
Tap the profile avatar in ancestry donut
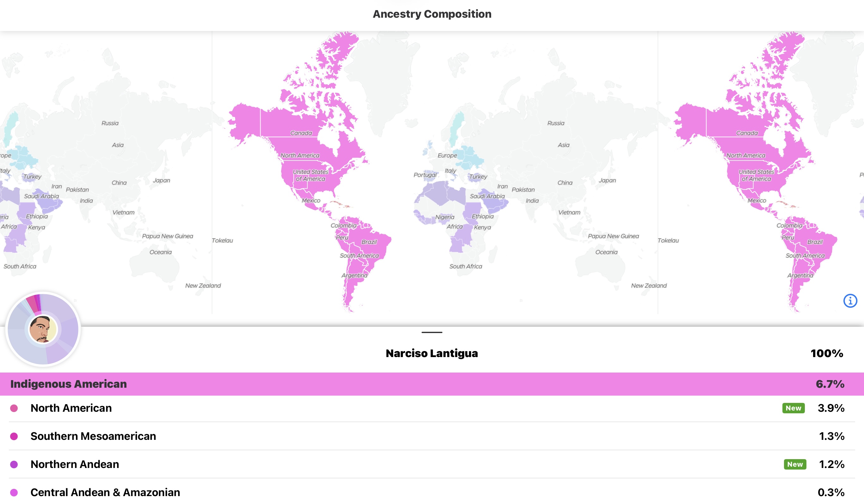(x=43, y=329)
